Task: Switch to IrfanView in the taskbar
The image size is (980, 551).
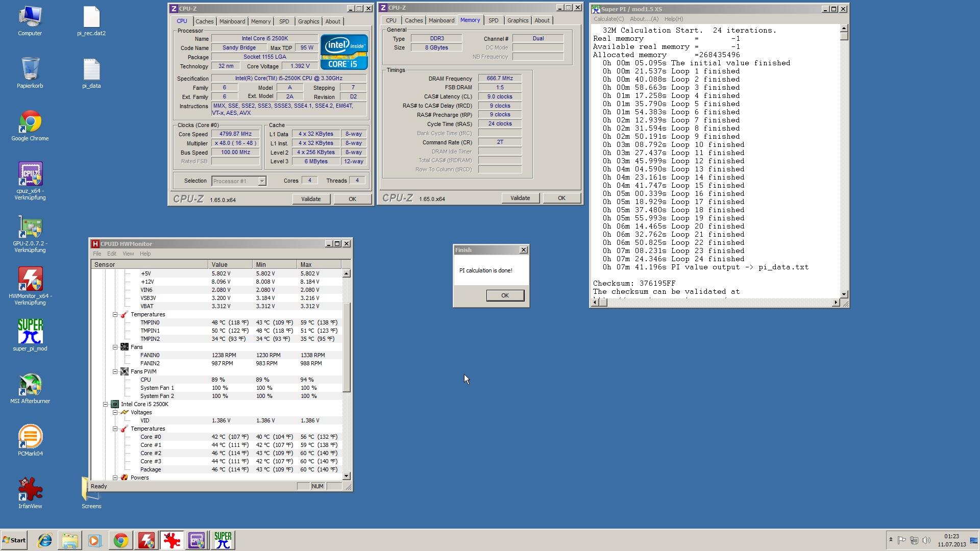Action: 172,540
